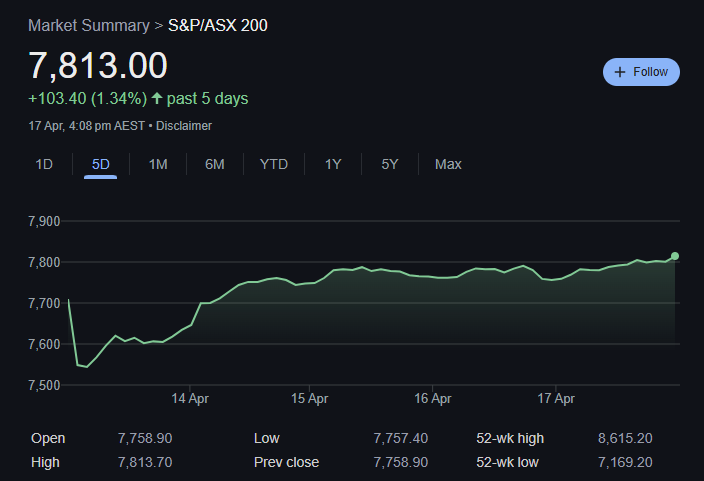The height and width of the screenshot is (481, 704).
Task: Show the Max range chart
Action: [x=448, y=164]
